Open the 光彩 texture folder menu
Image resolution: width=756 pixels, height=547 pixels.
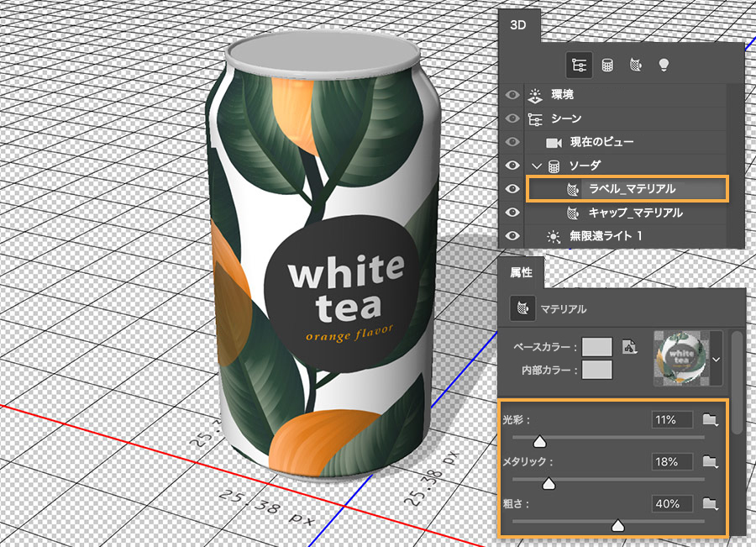(x=710, y=419)
